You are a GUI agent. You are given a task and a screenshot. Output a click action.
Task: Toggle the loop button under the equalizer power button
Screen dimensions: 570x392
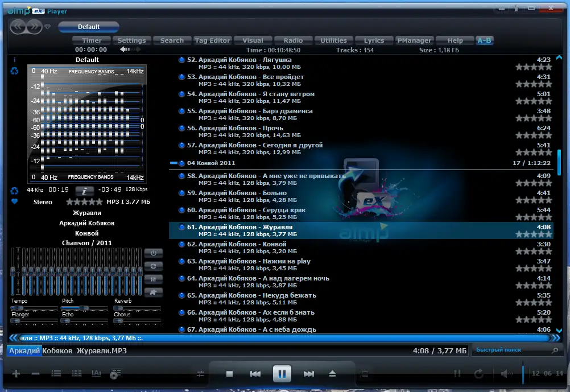click(154, 266)
